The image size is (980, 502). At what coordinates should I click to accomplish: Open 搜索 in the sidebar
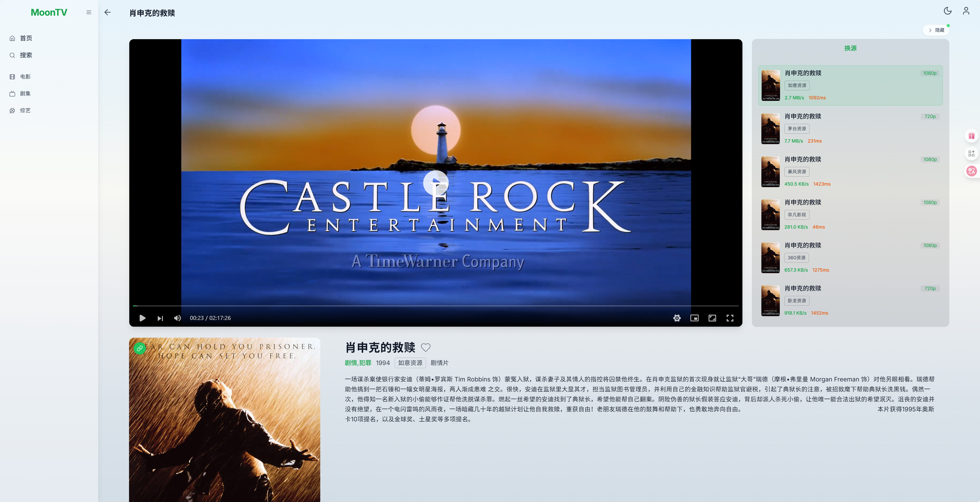(49, 55)
